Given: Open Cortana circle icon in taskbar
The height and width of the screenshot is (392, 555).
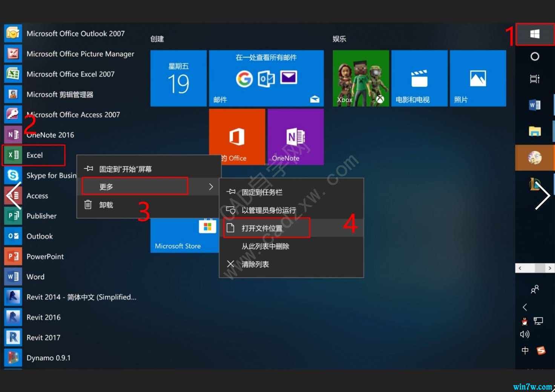Looking at the screenshot, I should pos(535,57).
